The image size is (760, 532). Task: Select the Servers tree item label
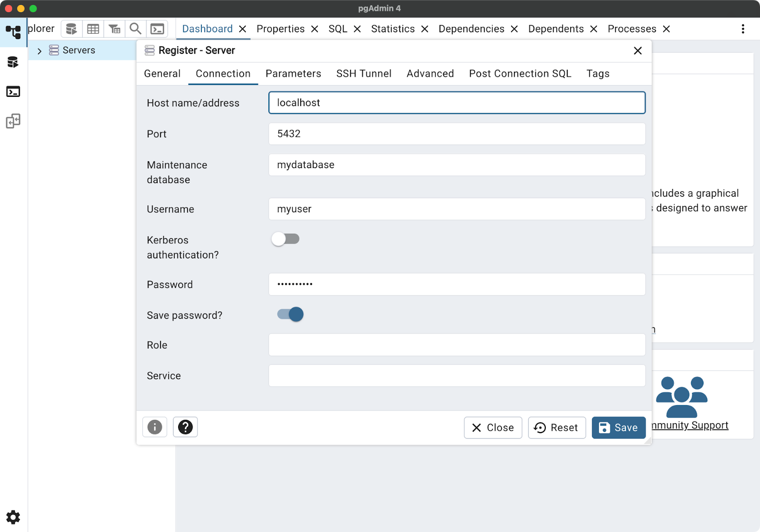(79, 50)
